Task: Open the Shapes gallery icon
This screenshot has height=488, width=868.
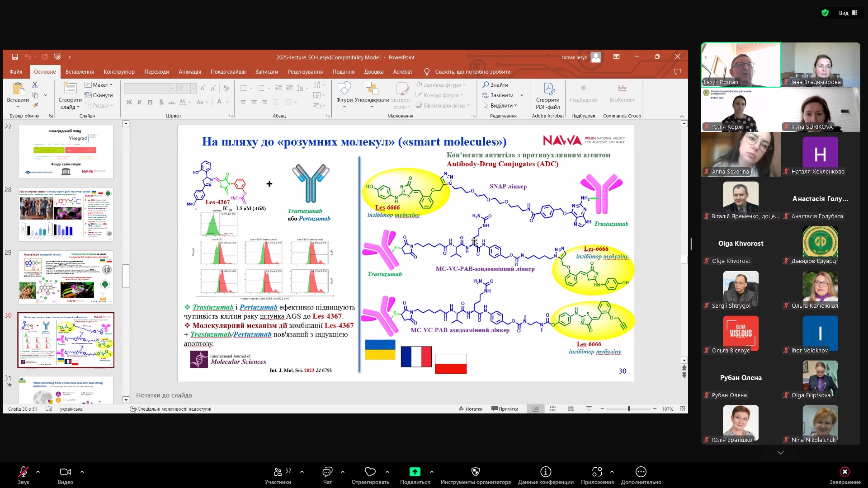Action: pos(344,89)
